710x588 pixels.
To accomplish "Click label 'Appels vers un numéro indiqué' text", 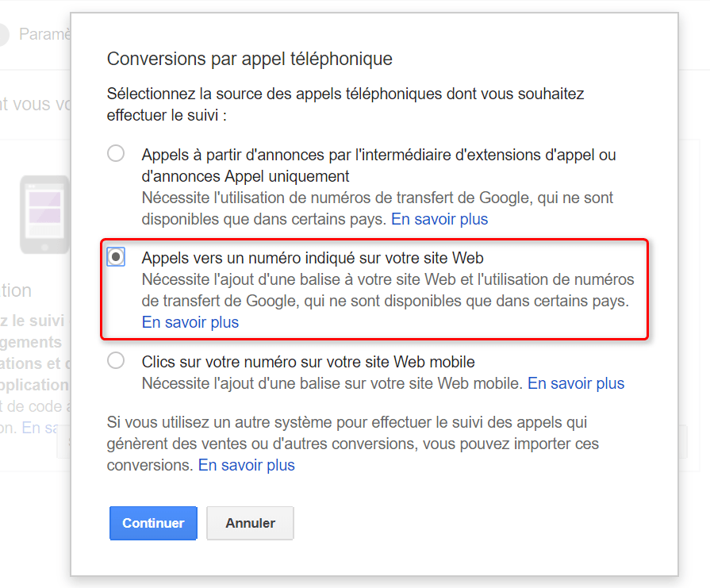I will (x=313, y=258).
